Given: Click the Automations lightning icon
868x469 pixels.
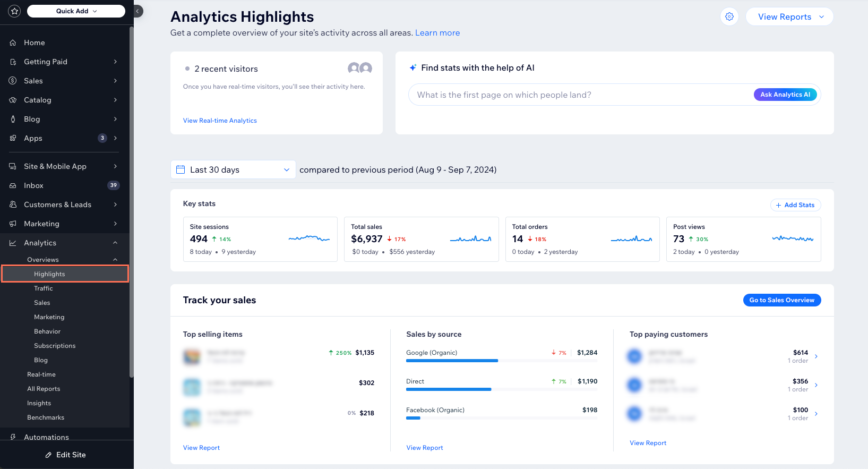Looking at the screenshot, I should [x=13, y=437].
